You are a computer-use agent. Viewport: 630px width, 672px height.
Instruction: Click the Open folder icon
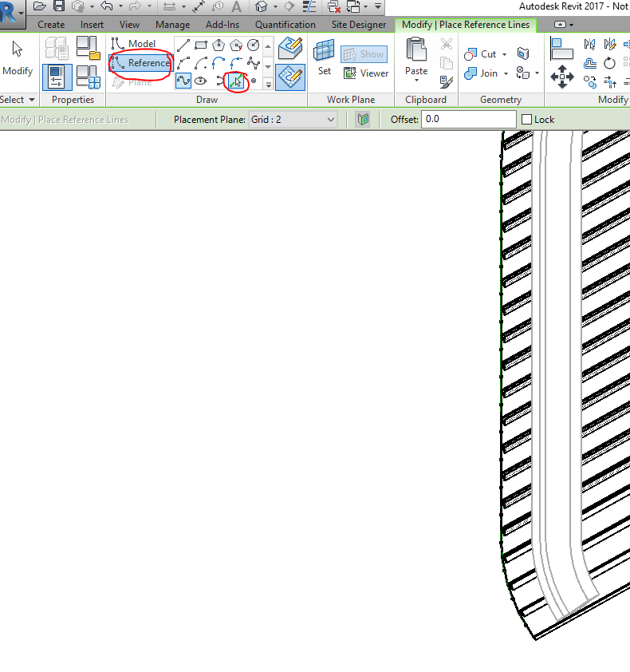(39, 6)
